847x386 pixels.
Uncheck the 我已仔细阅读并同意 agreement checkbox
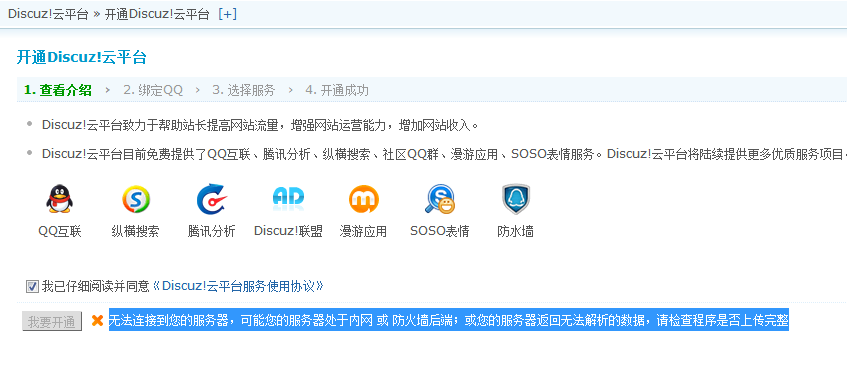32,286
